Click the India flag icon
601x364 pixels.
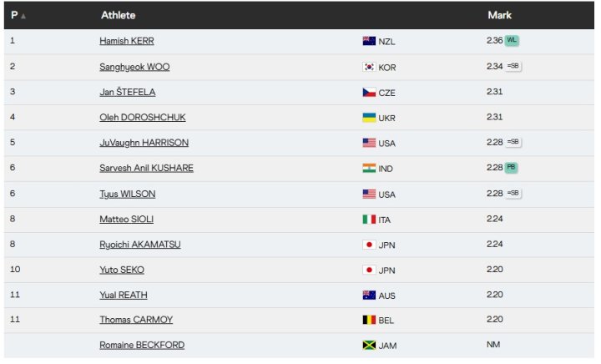tap(369, 169)
